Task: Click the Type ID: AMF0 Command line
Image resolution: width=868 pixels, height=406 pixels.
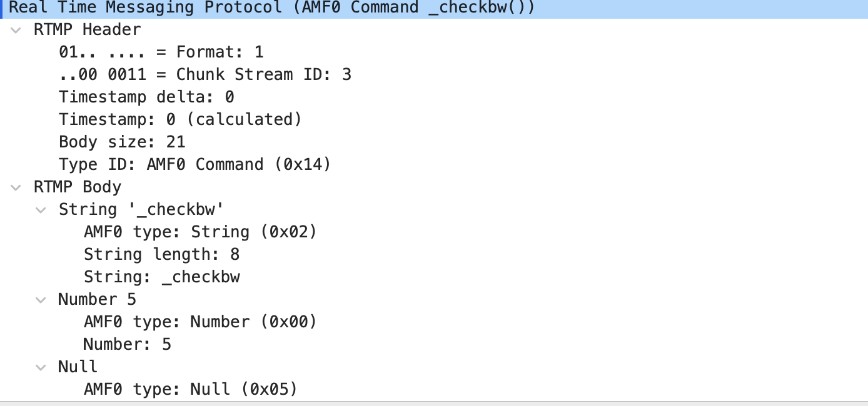Action: pyautogui.click(x=194, y=164)
